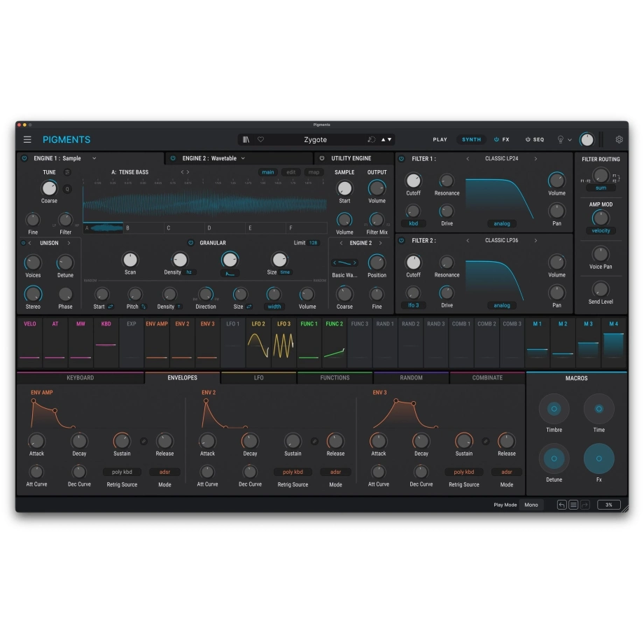The width and height of the screenshot is (644, 644).
Task: Open Play Mode Mono dropdown
Action: click(531, 505)
